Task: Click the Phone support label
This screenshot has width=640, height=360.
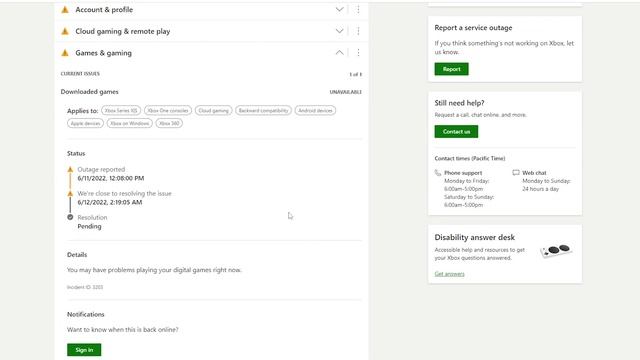Action: (x=463, y=173)
